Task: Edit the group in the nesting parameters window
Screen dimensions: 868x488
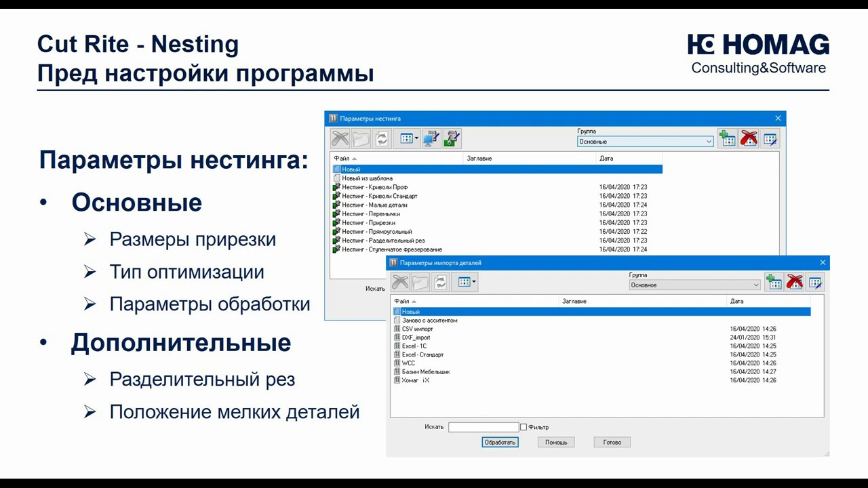Action: 770,138
